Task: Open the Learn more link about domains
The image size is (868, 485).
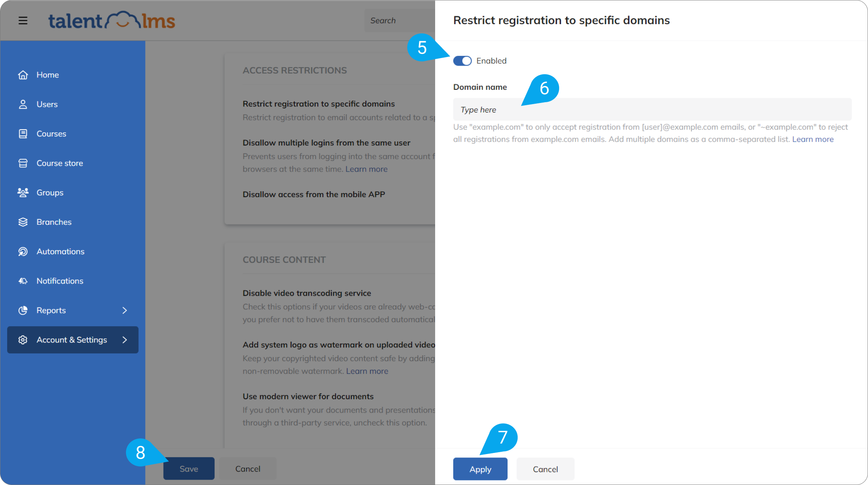Action: [813, 139]
